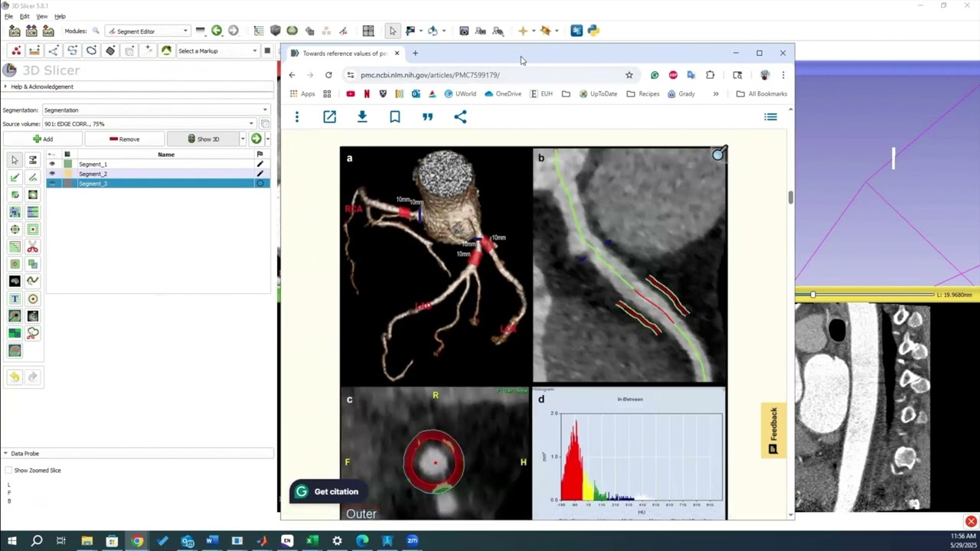Choose the Level tracing effect
The height and width of the screenshot is (551, 980).
click(x=32, y=195)
